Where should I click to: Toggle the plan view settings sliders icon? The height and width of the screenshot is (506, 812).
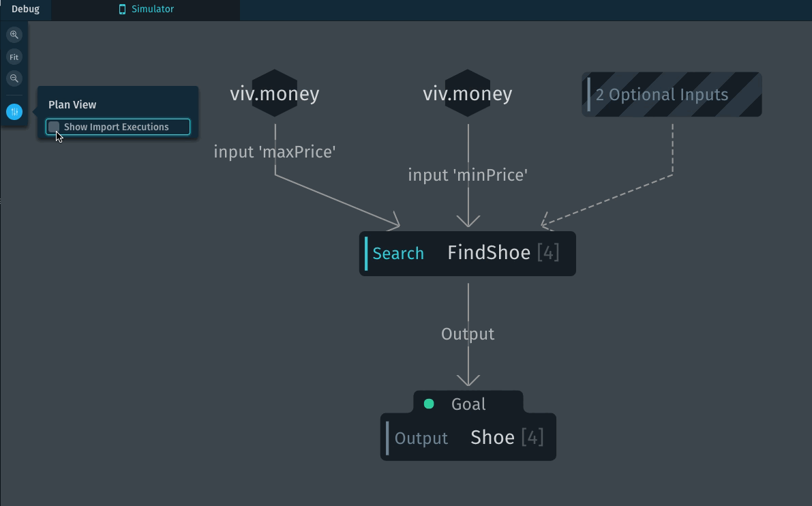(14, 112)
